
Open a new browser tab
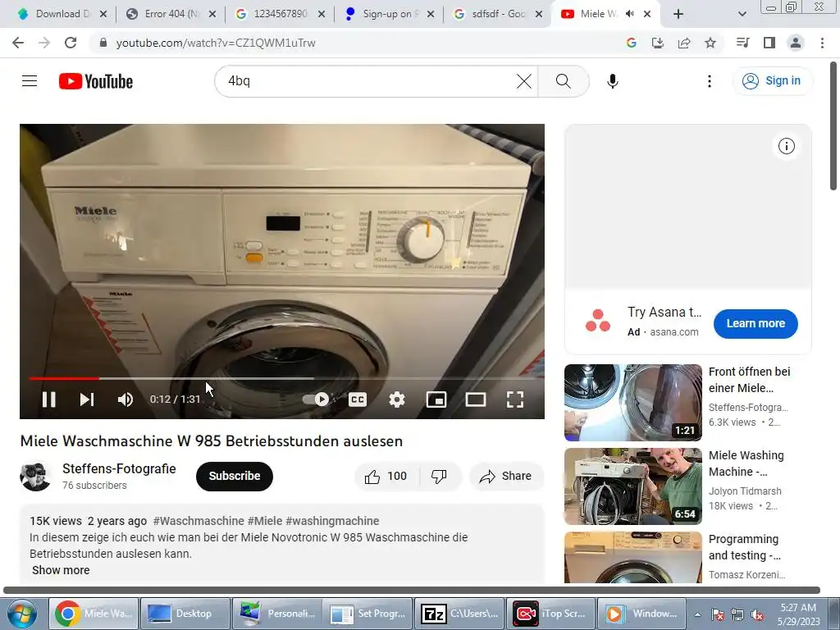coord(678,14)
